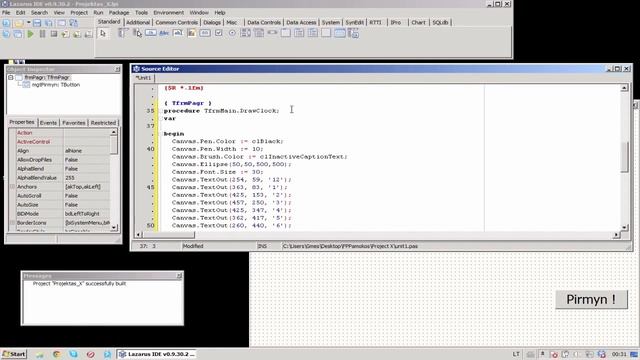The width and height of the screenshot is (640, 360).
Task: Open the File menu
Action: (x=6, y=13)
